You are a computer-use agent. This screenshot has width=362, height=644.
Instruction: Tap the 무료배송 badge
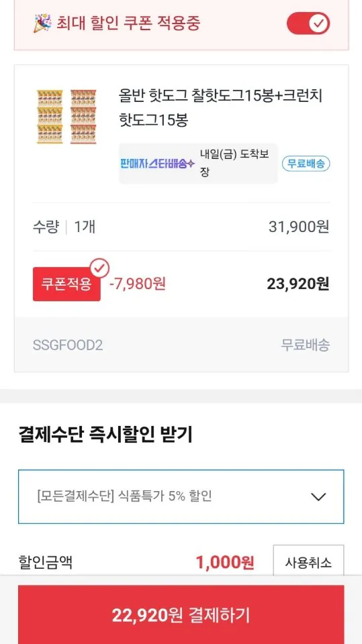pos(306,164)
